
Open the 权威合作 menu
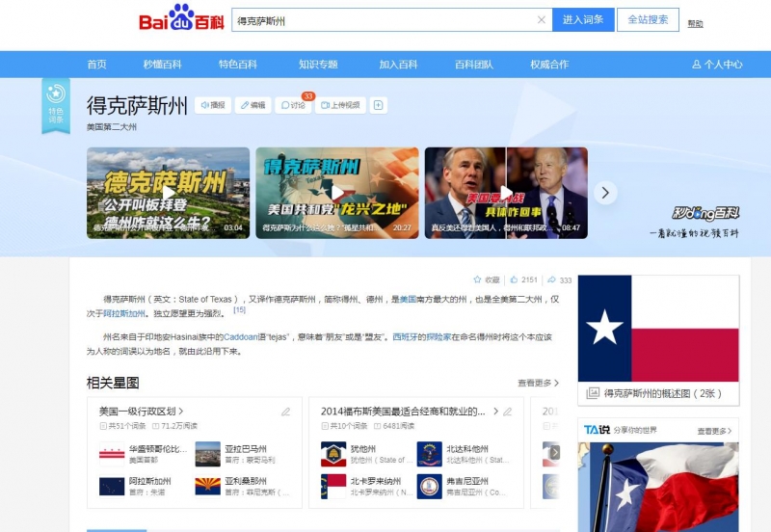(549, 65)
